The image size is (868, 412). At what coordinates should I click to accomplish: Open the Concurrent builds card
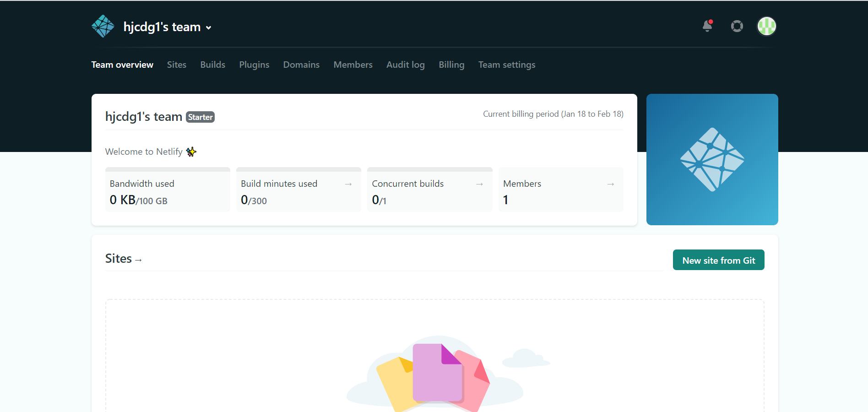(430, 190)
